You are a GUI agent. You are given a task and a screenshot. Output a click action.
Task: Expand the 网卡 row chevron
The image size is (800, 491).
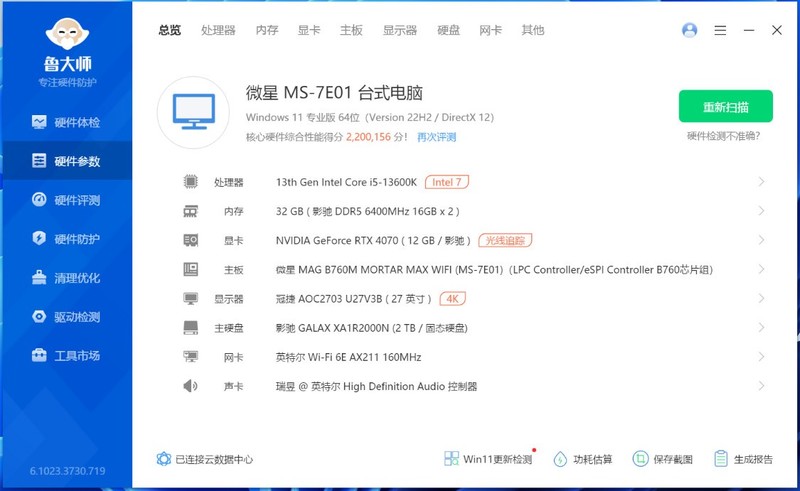coord(761,356)
